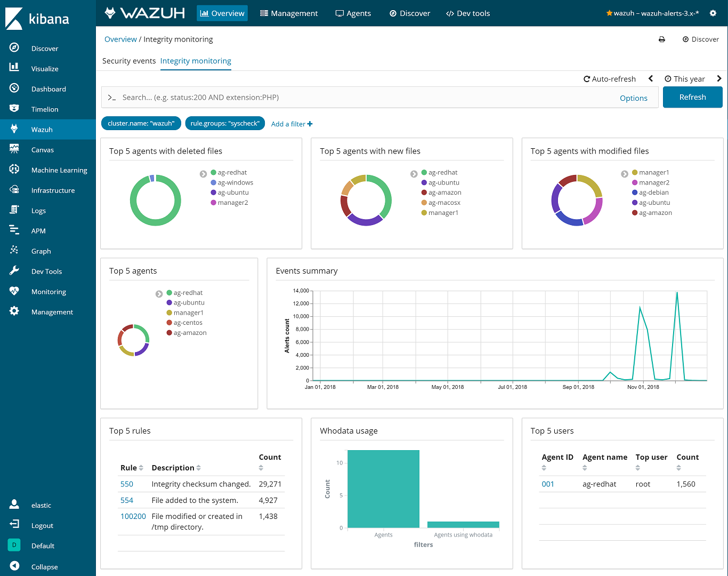Click the Kibana logo
Screen dimensions: 728x576
pyautogui.click(x=37, y=19)
